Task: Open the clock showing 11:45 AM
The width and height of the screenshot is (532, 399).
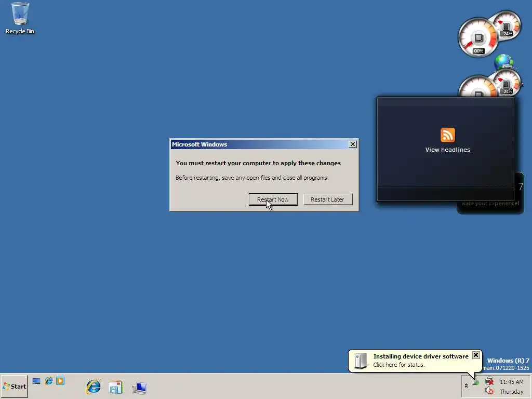Action: (511, 382)
